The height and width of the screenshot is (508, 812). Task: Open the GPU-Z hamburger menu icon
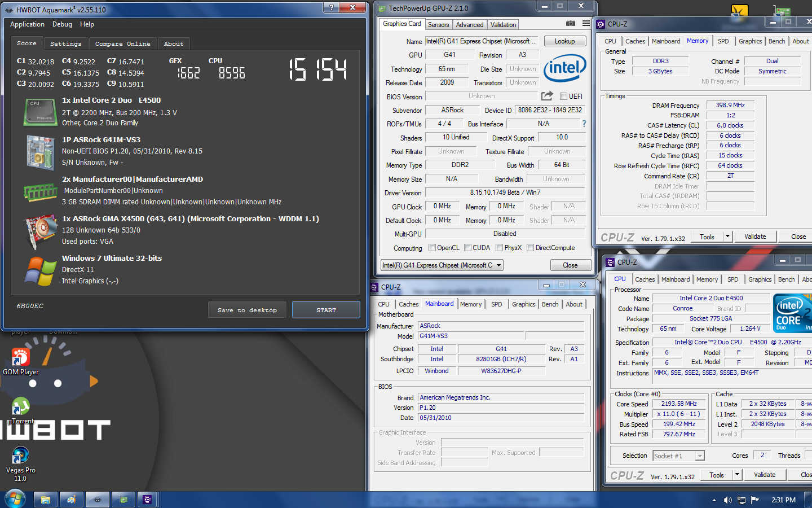click(x=586, y=24)
